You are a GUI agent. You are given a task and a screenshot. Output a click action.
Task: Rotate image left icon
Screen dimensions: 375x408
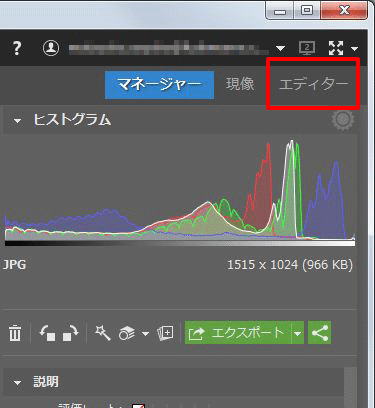[47, 333]
